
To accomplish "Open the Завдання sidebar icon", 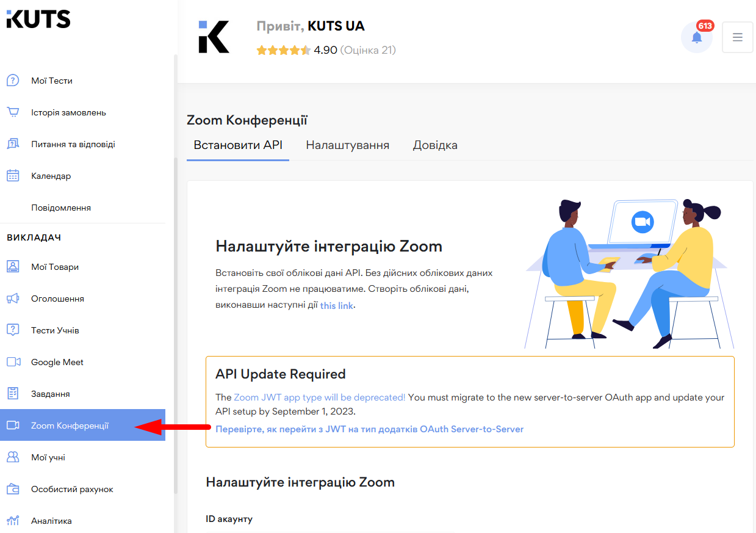I will (x=13, y=393).
